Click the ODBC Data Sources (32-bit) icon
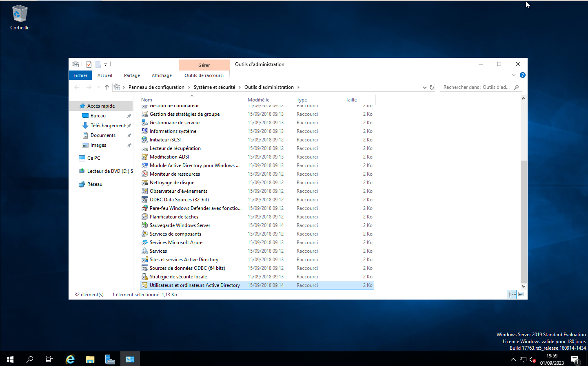This screenshot has width=588, height=366. 144,200
